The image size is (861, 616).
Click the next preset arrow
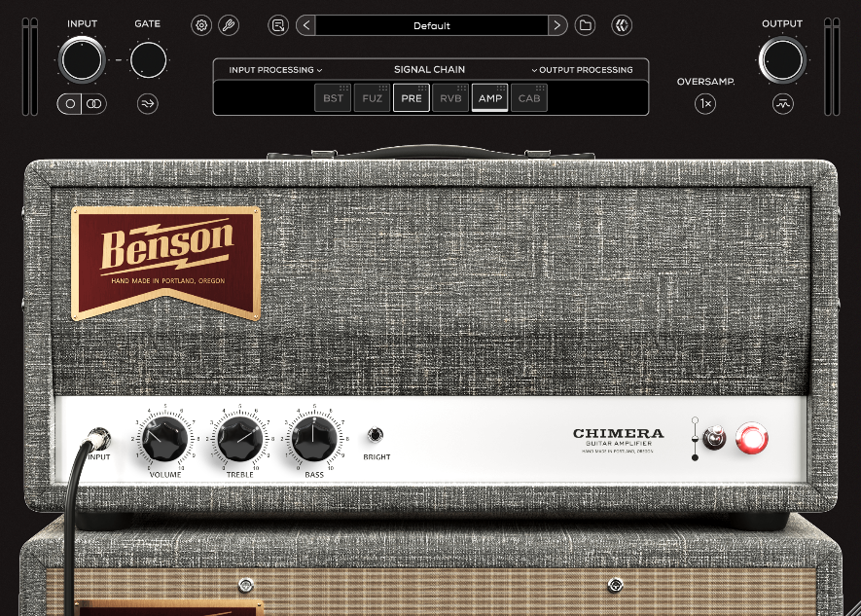tap(557, 24)
